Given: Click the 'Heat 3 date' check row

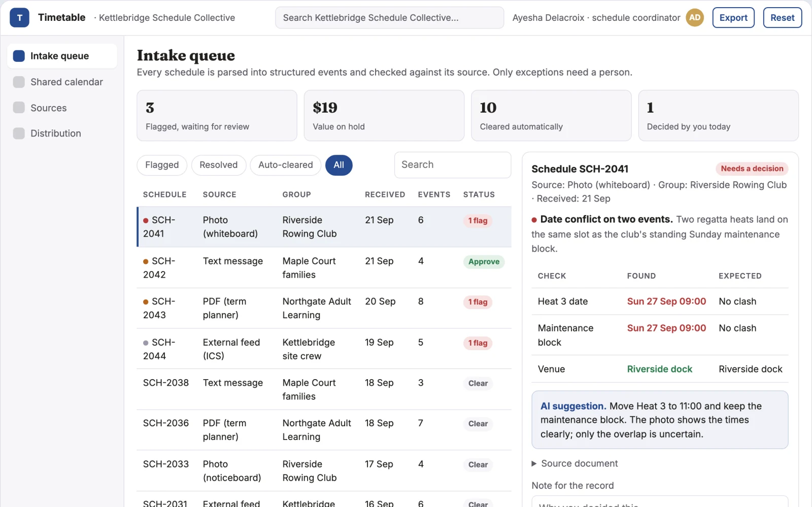Looking at the screenshot, I should click(660, 301).
